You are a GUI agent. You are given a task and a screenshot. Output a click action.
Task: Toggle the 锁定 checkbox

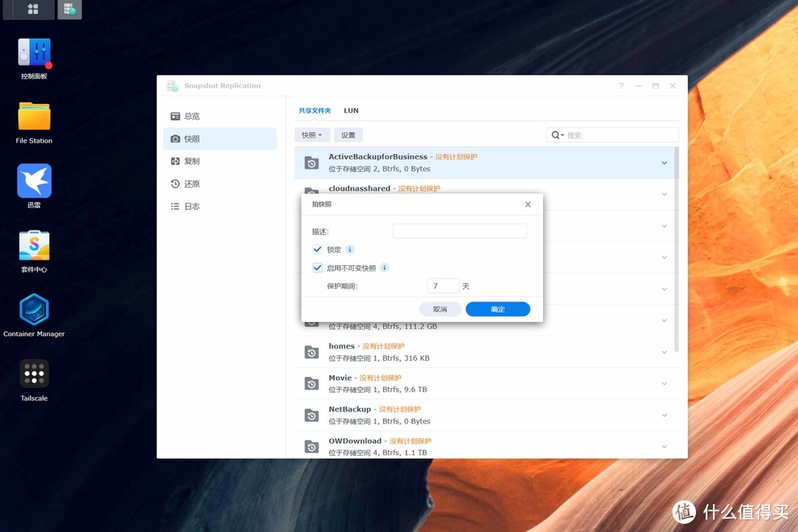pos(317,250)
